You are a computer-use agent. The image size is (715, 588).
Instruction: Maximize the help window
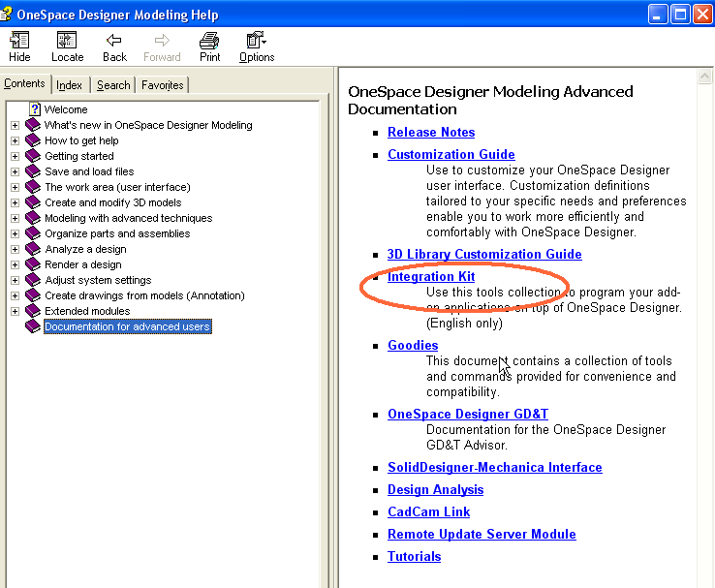pos(680,15)
